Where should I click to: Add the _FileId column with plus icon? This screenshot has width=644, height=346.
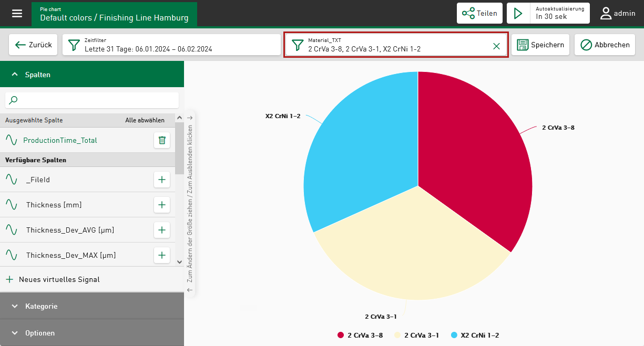[162, 180]
